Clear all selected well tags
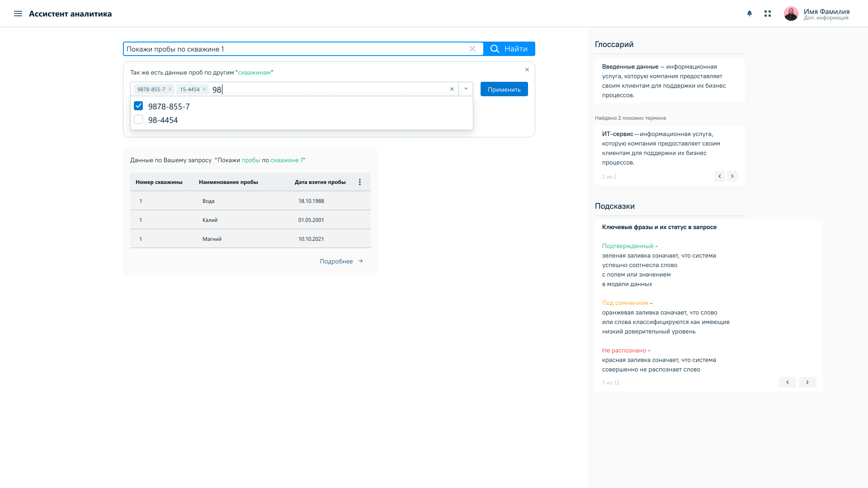868x488 pixels. [452, 89]
